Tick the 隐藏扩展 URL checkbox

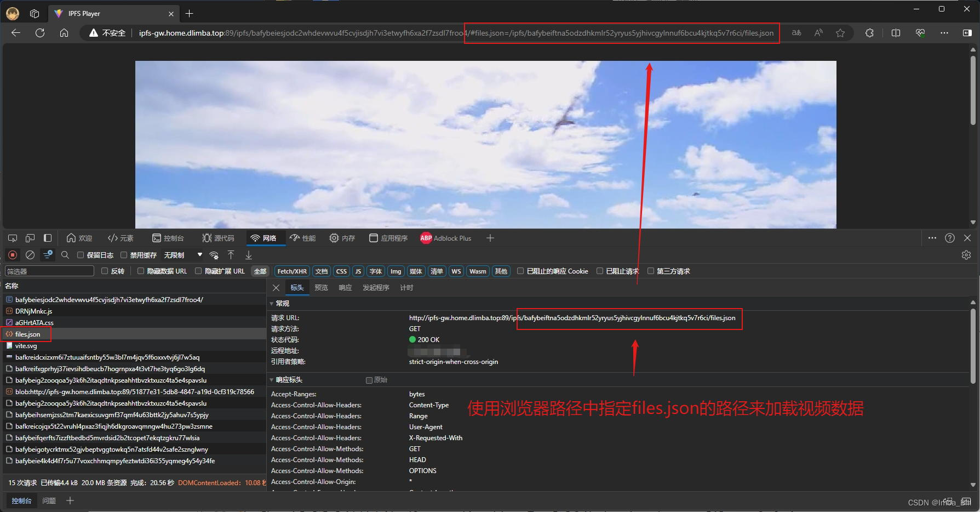coord(198,271)
